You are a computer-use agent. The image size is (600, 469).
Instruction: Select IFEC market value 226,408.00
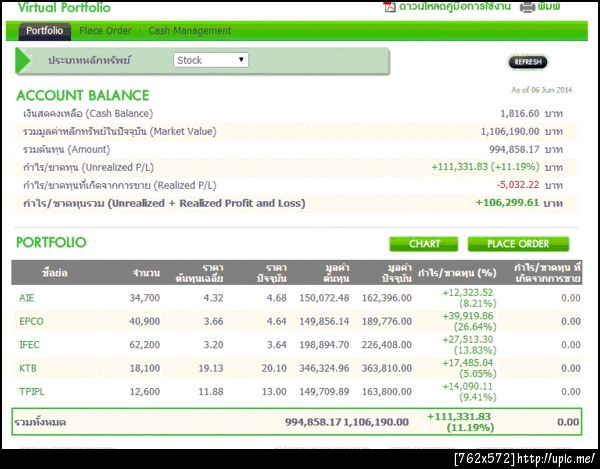[387, 345]
